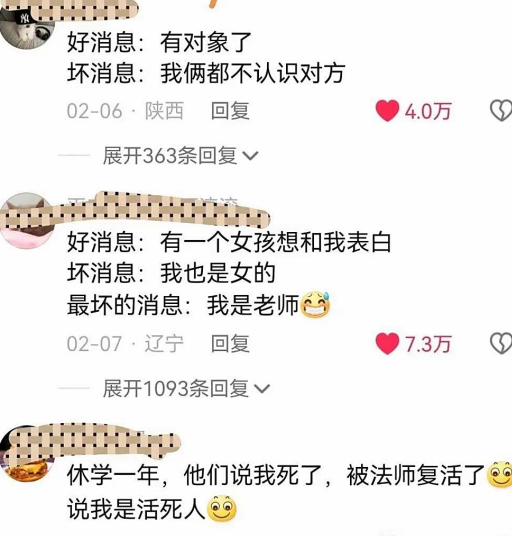Reply to the 02-06 陕西 comment
The height and width of the screenshot is (536, 512).
(x=230, y=111)
